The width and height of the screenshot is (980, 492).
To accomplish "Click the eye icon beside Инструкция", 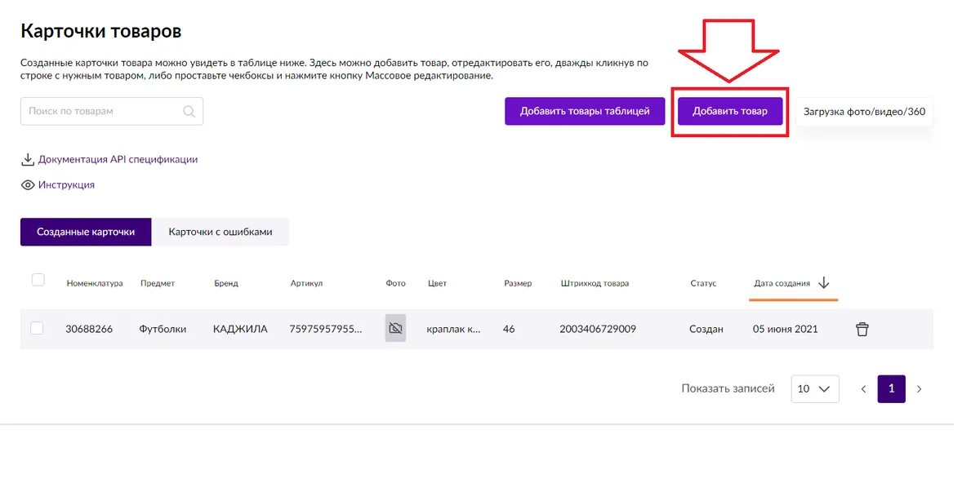I will pos(28,185).
